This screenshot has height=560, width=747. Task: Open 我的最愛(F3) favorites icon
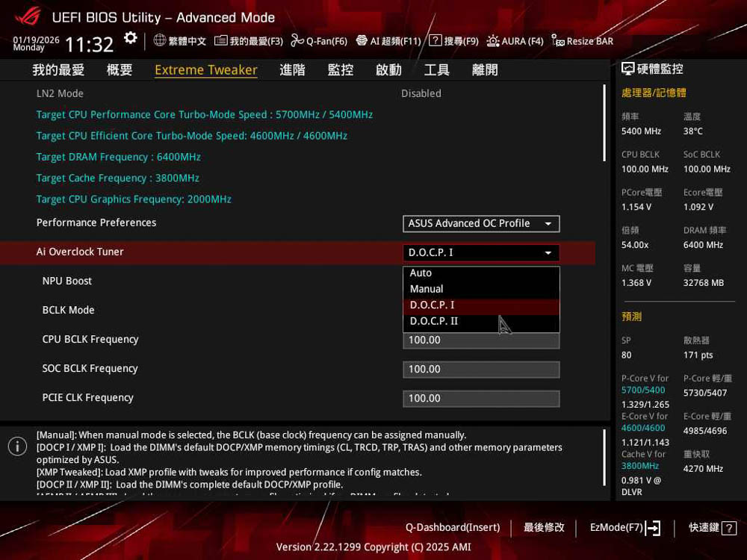coord(220,40)
